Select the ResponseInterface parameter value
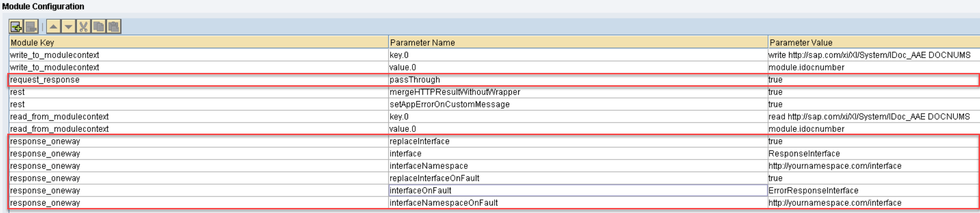Image resolution: width=980 pixels, height=213 pixels. 874,154
